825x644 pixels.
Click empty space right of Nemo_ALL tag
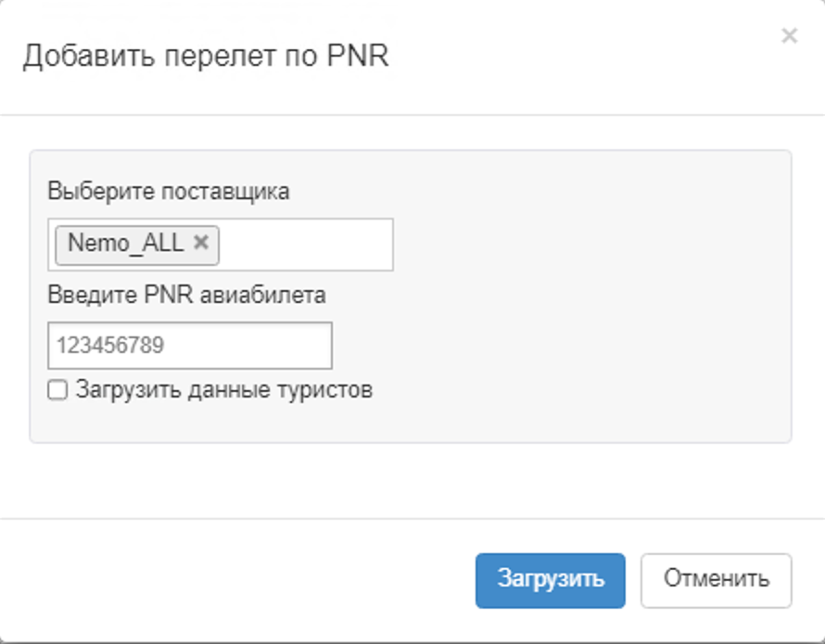[306, 245]
